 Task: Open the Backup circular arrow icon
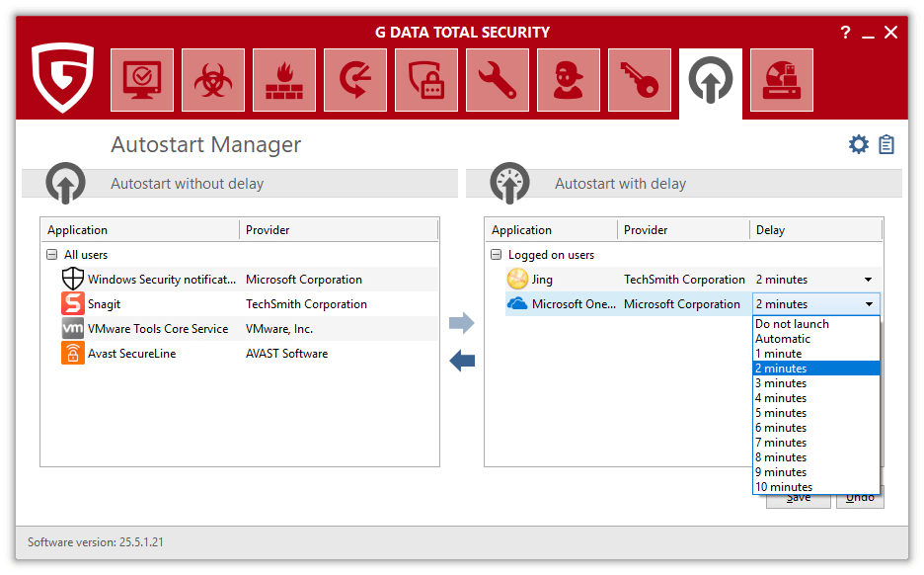coord(355,80)
